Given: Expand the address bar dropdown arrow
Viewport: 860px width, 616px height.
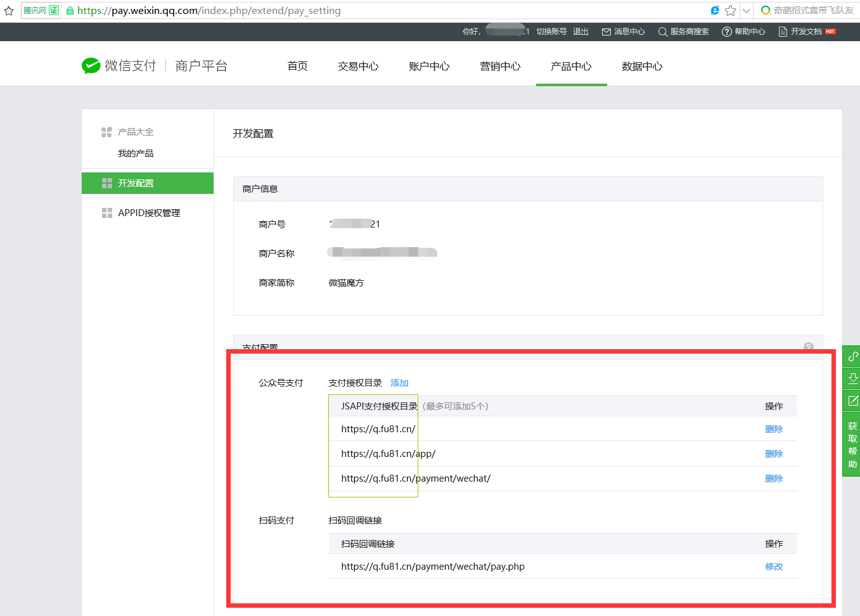Looking at the screenshot, I should 747,10.
